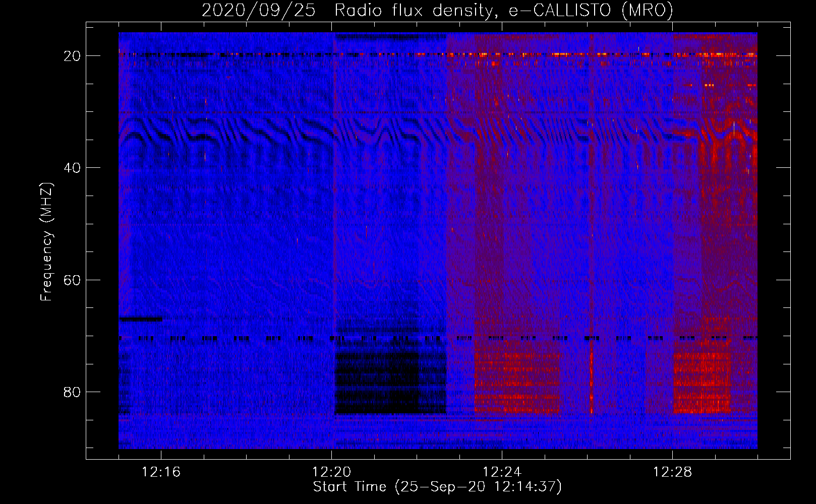The width and height of the screenshot is (816, 504).
Task: Click the 12:28 time tick label
Action: click(673, 472)
